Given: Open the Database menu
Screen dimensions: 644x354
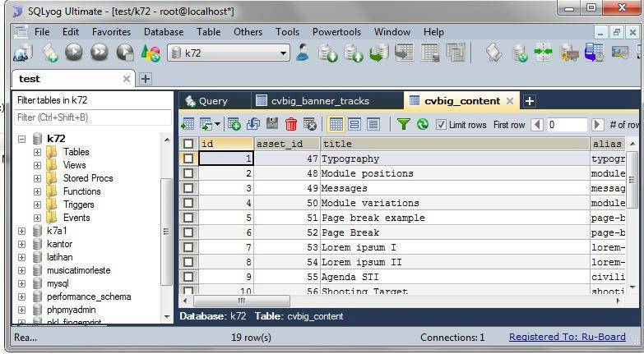Looking at the screenshot, I should click(x=164, y=32).
